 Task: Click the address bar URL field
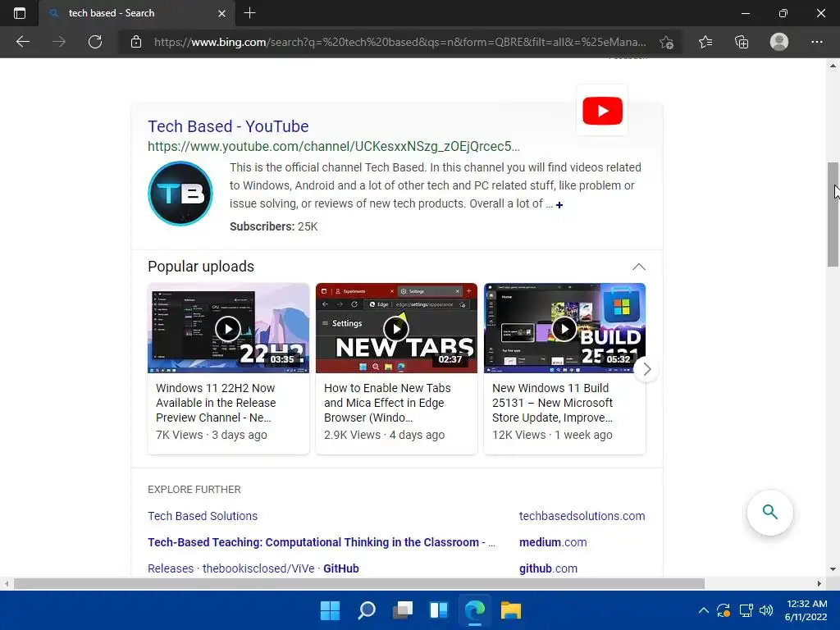[x=399, y=42]
